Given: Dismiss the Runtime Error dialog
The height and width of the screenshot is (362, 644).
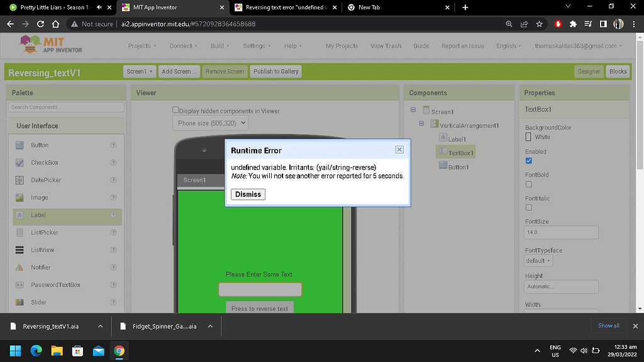Looking at the screenshot, I should pyautogui.click(x=248, y=194).
